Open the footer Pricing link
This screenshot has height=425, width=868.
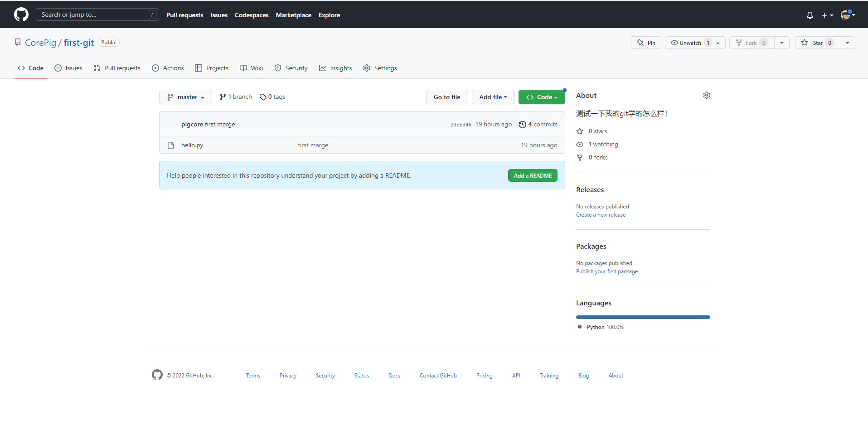point(484,376)
